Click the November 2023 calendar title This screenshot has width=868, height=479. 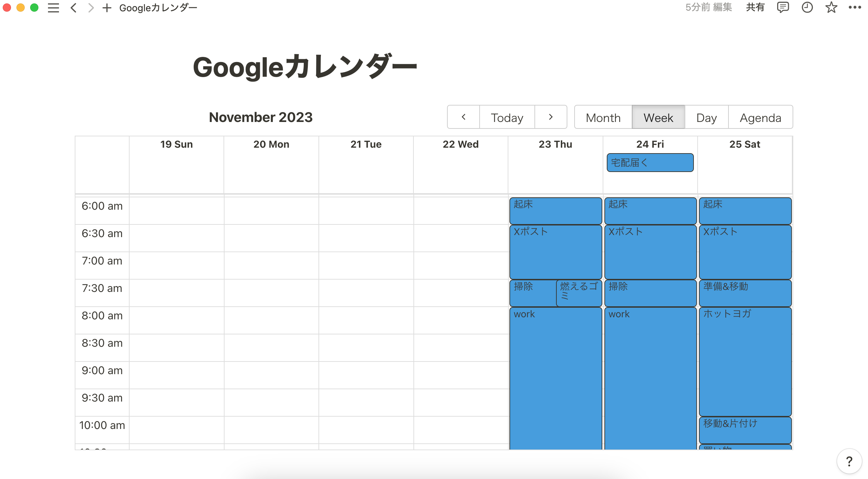[261, 117]
